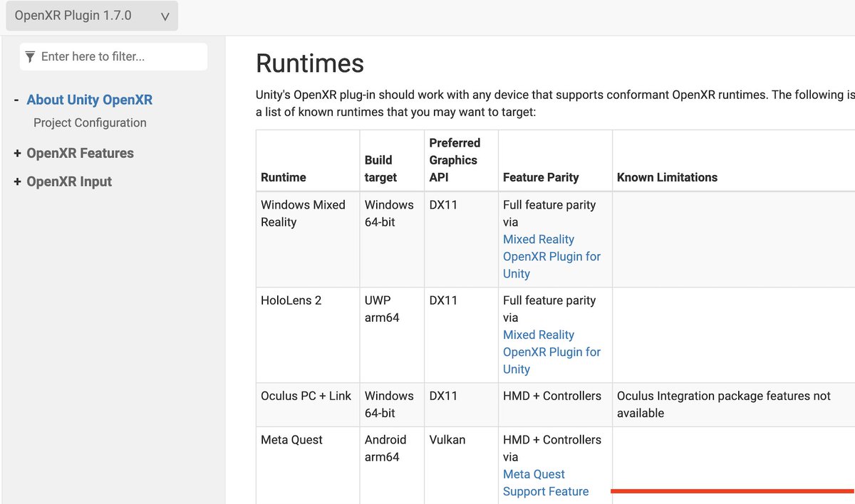Open Mixed Reality OpenXR Plugin for Unity link
This screenshot has height=504, width=855.
(551, 256)
